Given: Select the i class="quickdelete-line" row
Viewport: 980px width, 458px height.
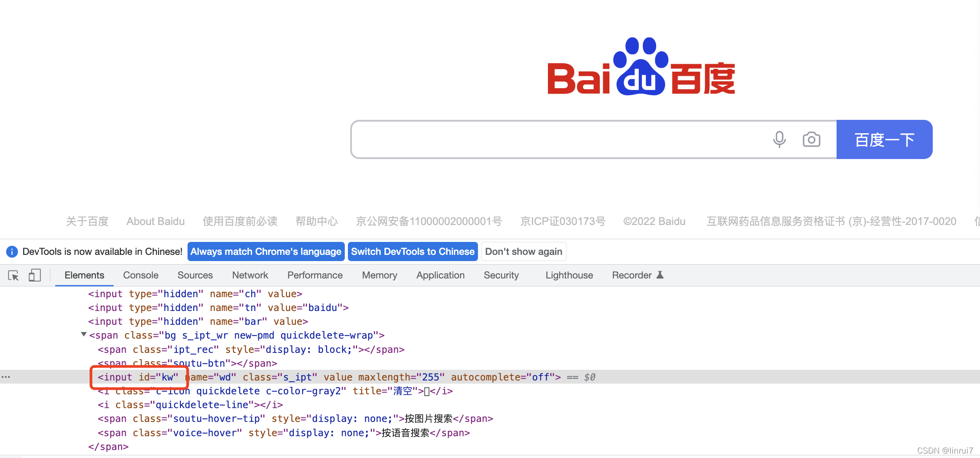Looking at the screenshot, I should click(x=190, y=405).
